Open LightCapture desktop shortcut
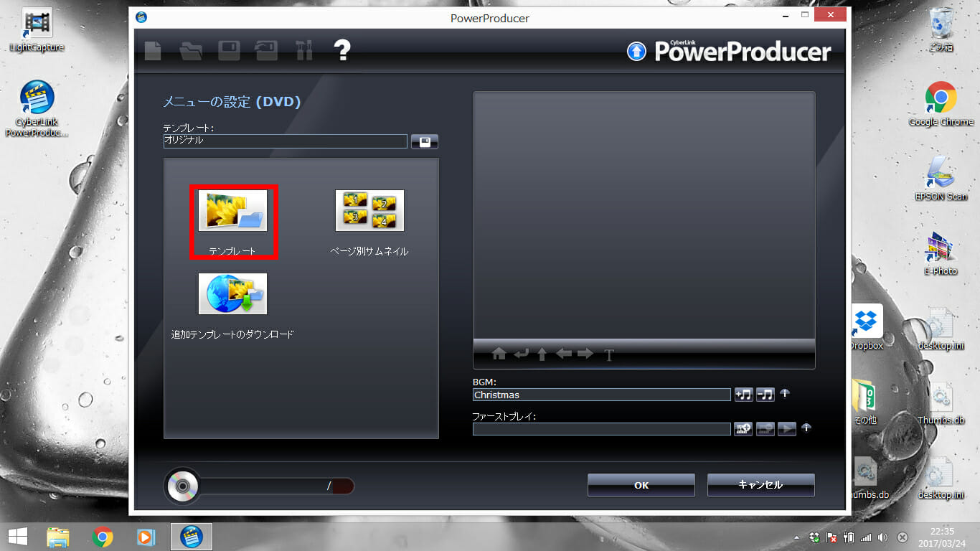 (x=37, y=31)
